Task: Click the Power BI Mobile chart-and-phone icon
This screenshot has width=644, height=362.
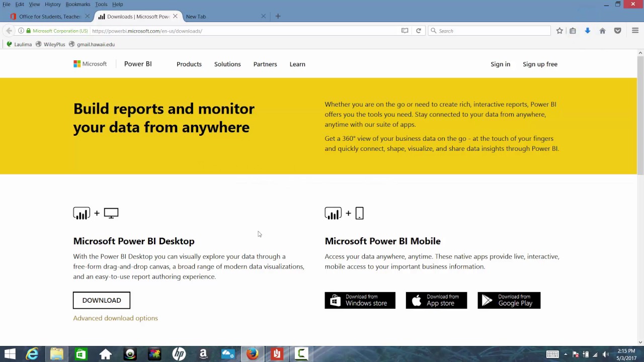Action: (x=344, y=213)
